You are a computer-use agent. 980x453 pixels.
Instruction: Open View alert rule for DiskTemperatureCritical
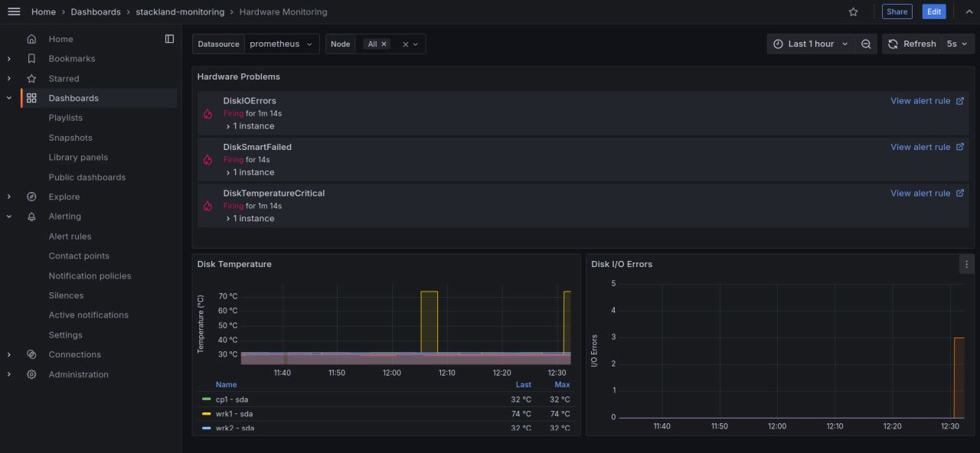(x=922, y=193)
